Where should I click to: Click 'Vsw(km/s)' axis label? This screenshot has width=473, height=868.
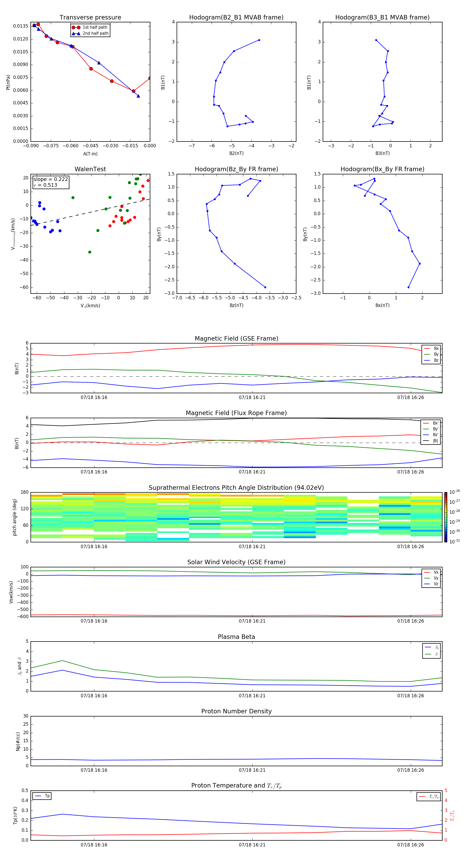click(11, 592)
